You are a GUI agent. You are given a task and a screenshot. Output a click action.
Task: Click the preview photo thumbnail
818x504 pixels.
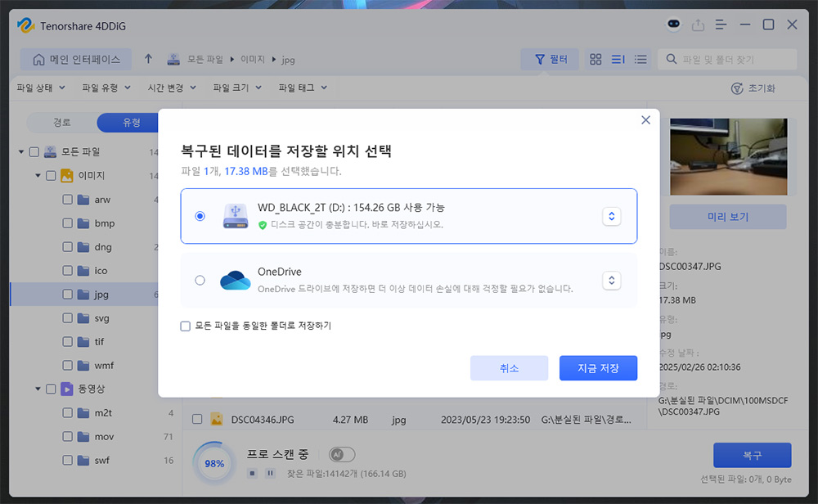[x=728, y=156]
